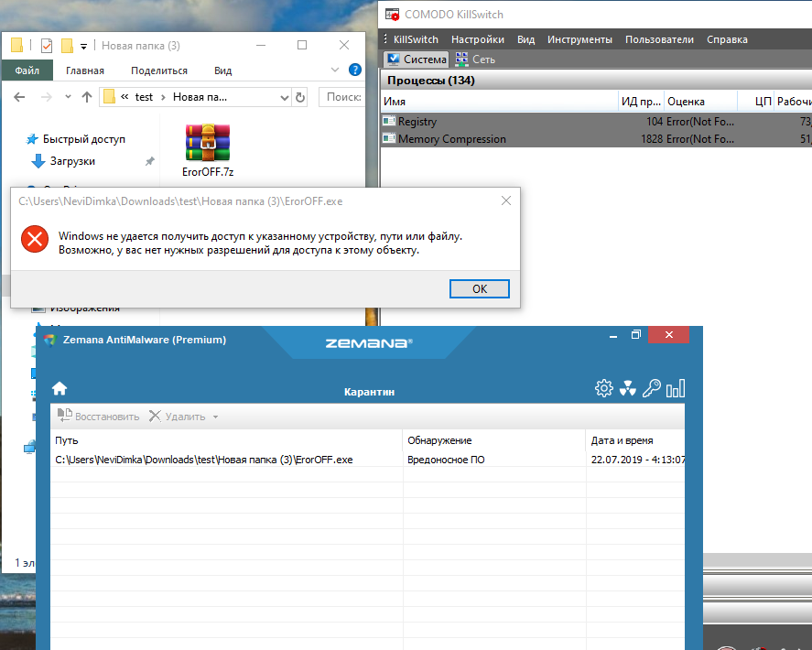The height and width of the screenshot is (650, 812).
Task: Go up one folder level in Explorer
Action: click(86, 97)
